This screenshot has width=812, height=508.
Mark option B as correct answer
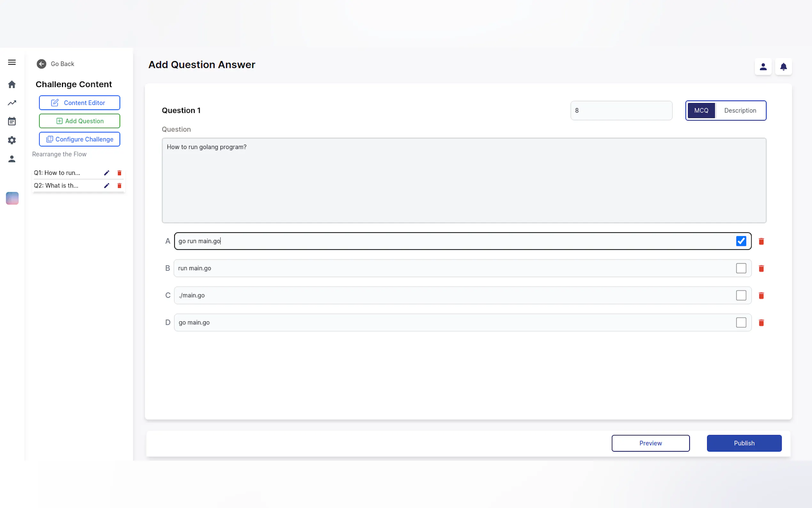[x=741, y=268]
